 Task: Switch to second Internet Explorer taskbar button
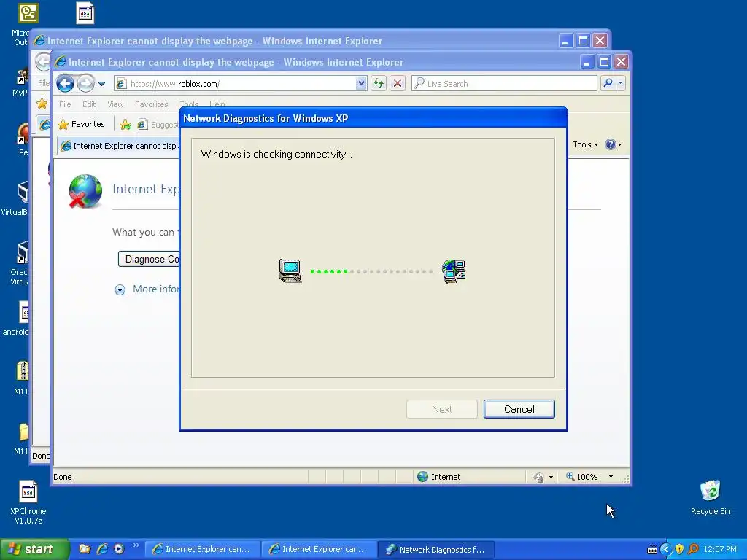318,550
